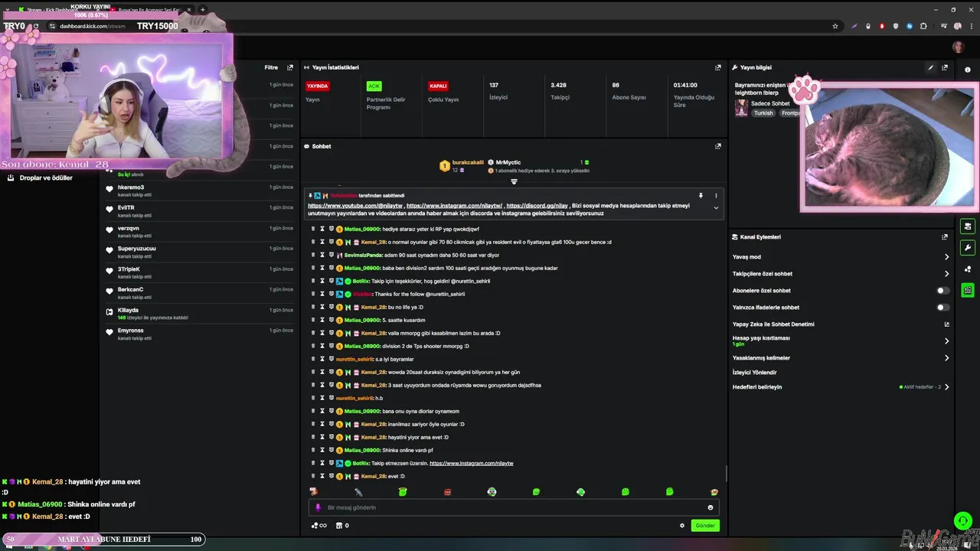Edit stream info with pencil icon

click(x=930, y=67)
